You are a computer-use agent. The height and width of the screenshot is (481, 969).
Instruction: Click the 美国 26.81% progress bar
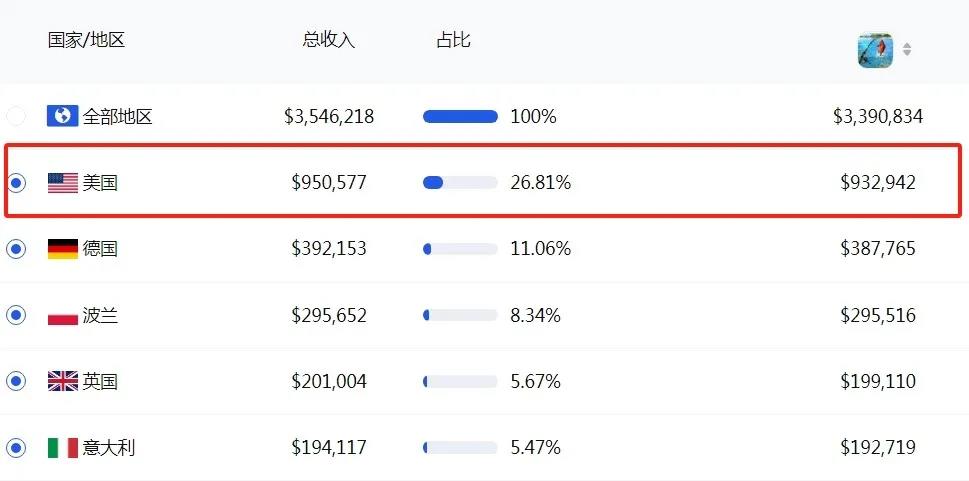[460, 182]
